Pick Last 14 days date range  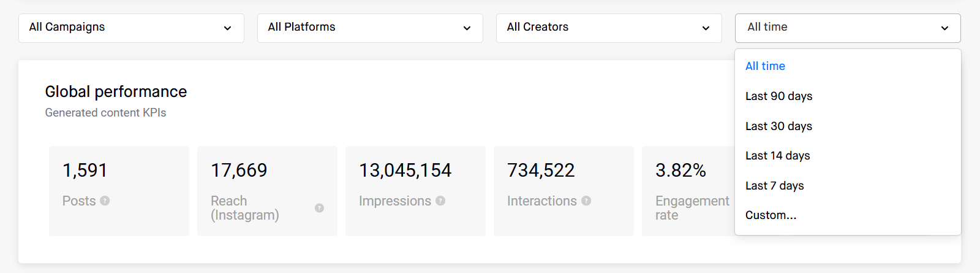click(778, 156)
